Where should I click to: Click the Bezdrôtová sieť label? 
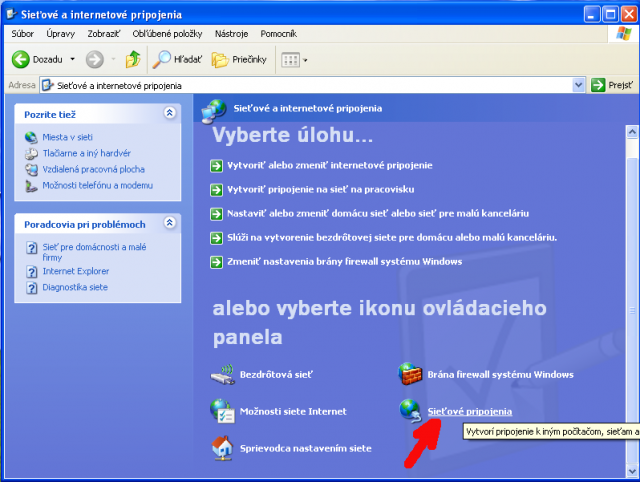(276, 375)
